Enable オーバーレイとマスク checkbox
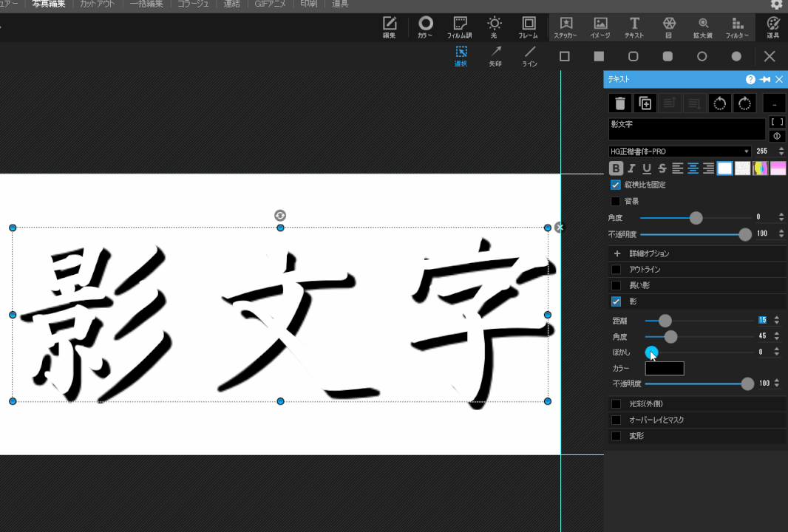 (x=616, y=420)
